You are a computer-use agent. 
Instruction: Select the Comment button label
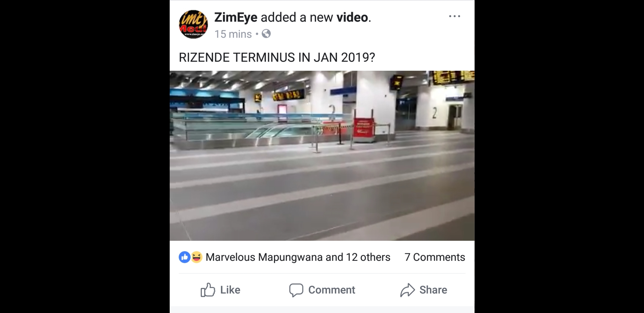pyautogui.click(x=332, y=290)
